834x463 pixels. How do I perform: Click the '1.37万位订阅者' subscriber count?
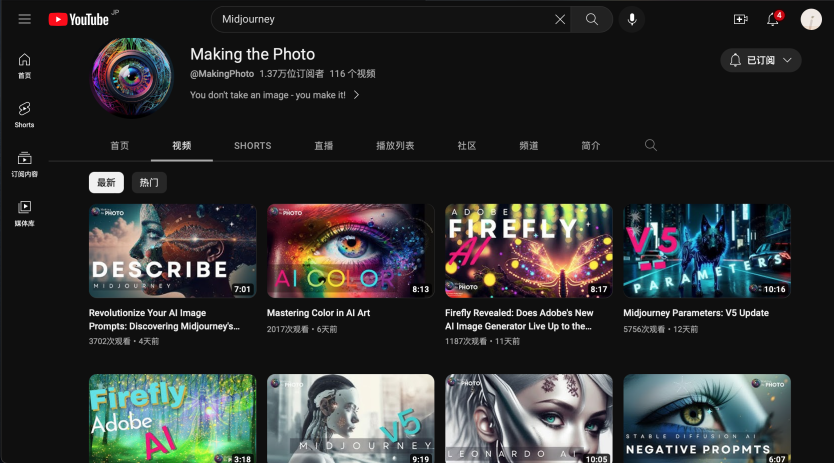coord(291,74)
